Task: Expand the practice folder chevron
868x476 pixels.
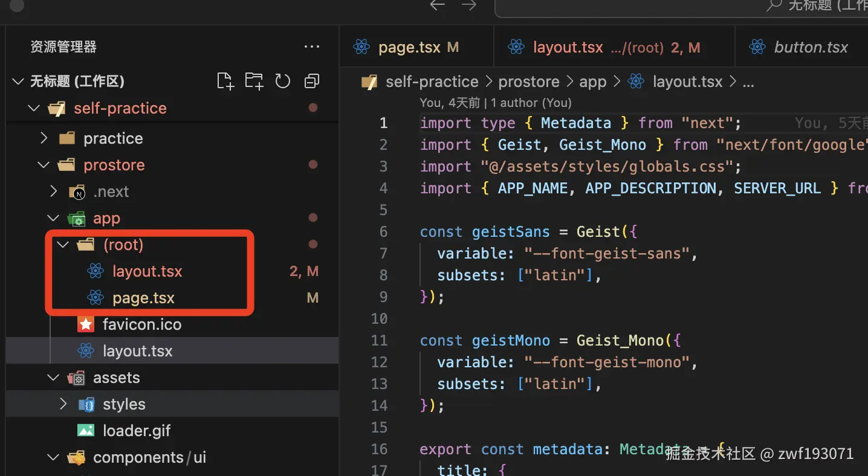Action: point(44,138)
